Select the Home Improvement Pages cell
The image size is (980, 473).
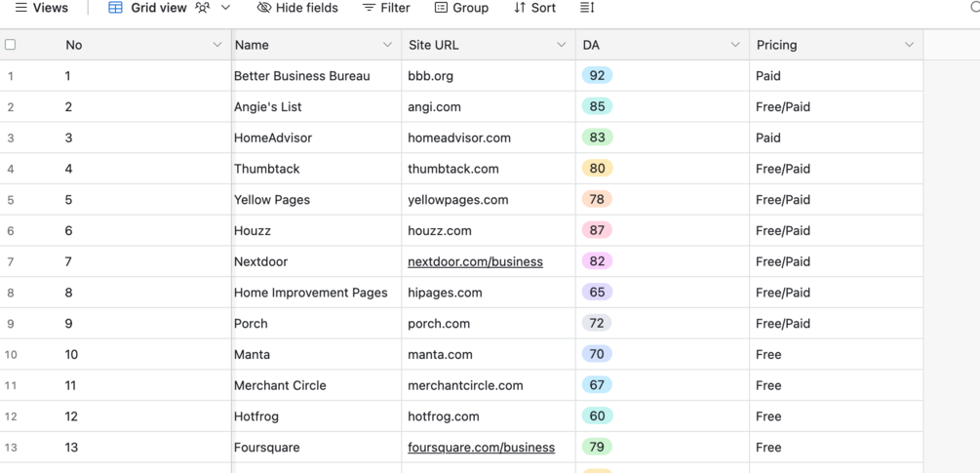click(316, 293)
